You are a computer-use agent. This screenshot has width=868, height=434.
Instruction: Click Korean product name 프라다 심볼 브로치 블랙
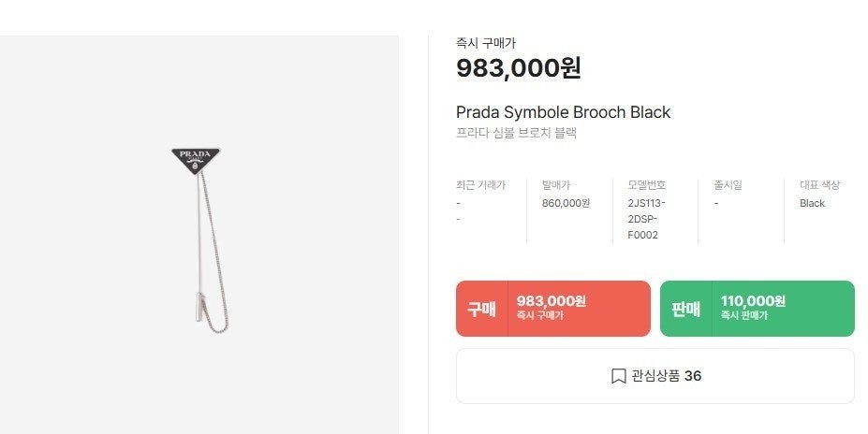[x=516, y=133]
